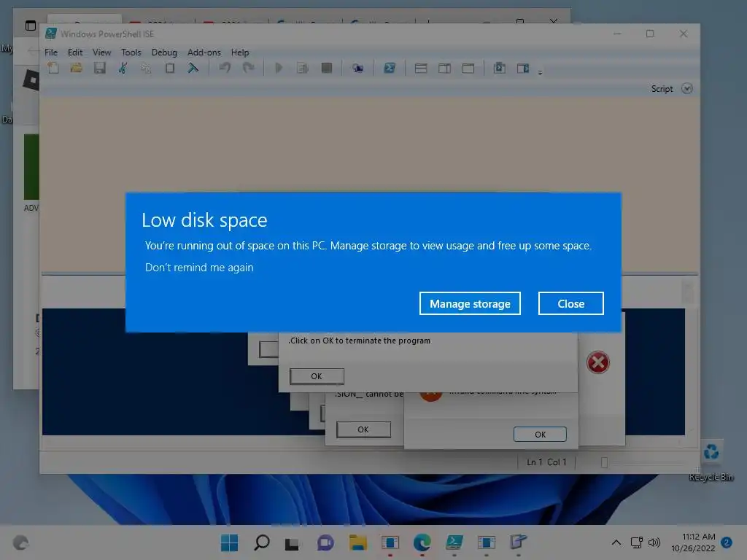Switch to PowerShell ISE taskbar icon

tap(454, 542)
